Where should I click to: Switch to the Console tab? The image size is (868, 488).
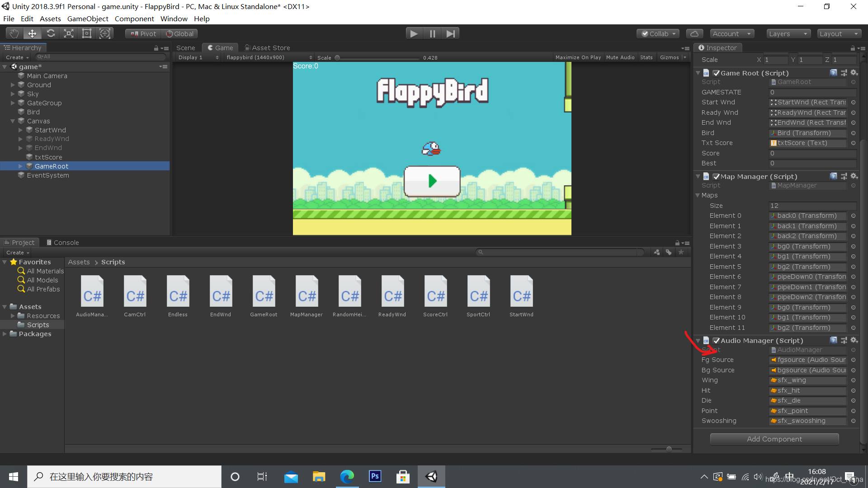(x=62, y=243)
